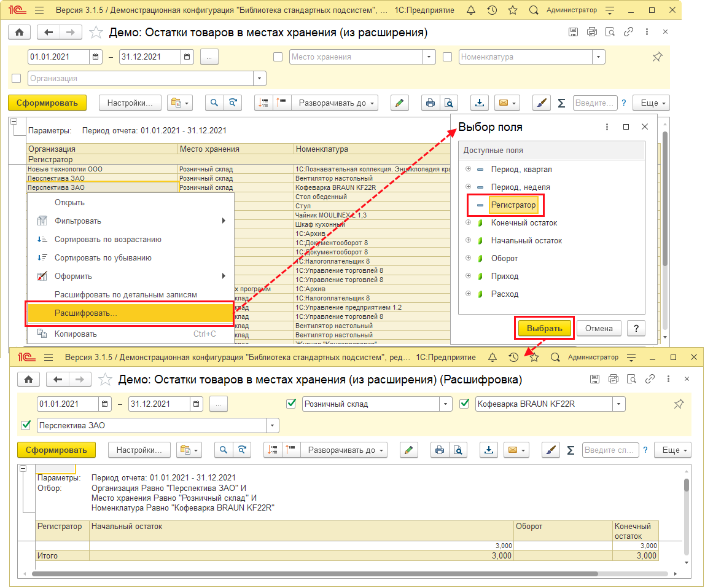This screenshot has height=588, width=705.
Task: Open Фильтровать submenu
Action: coord(130,221)
